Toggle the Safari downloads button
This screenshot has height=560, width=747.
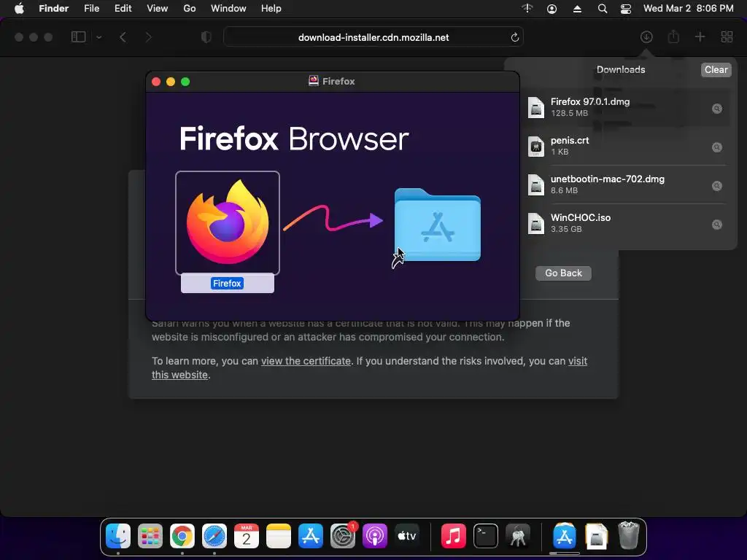pyautogui.click(x=646, y=36)
